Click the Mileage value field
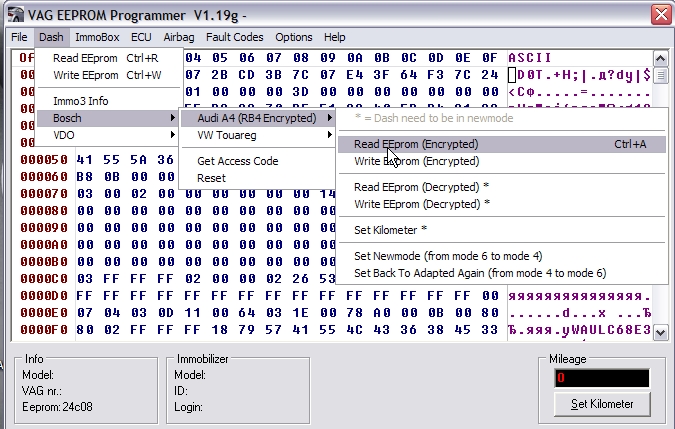This screenshot has height=429, width=675. (602, 378)
